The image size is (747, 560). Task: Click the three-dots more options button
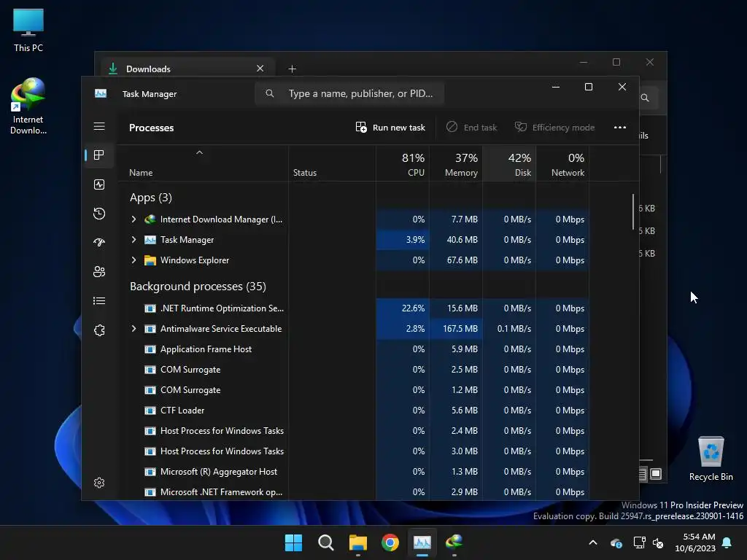pos(620,127)
